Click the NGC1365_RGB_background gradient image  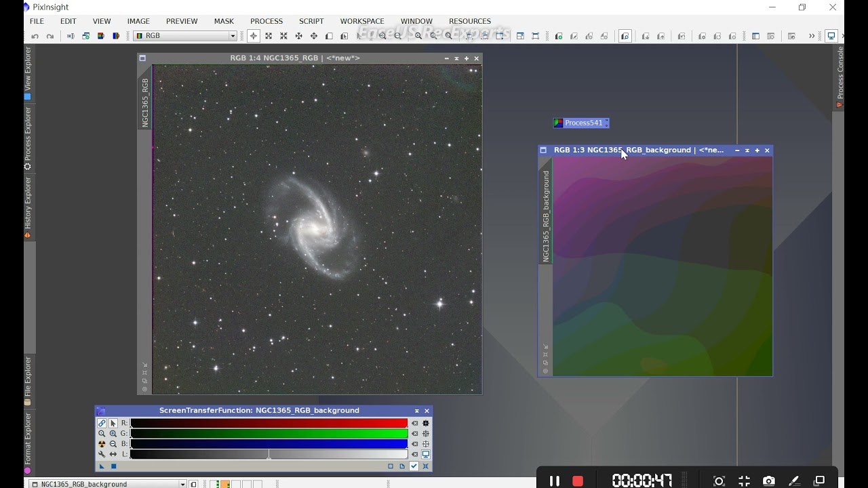pyautogui.click(x=663, y=266)
